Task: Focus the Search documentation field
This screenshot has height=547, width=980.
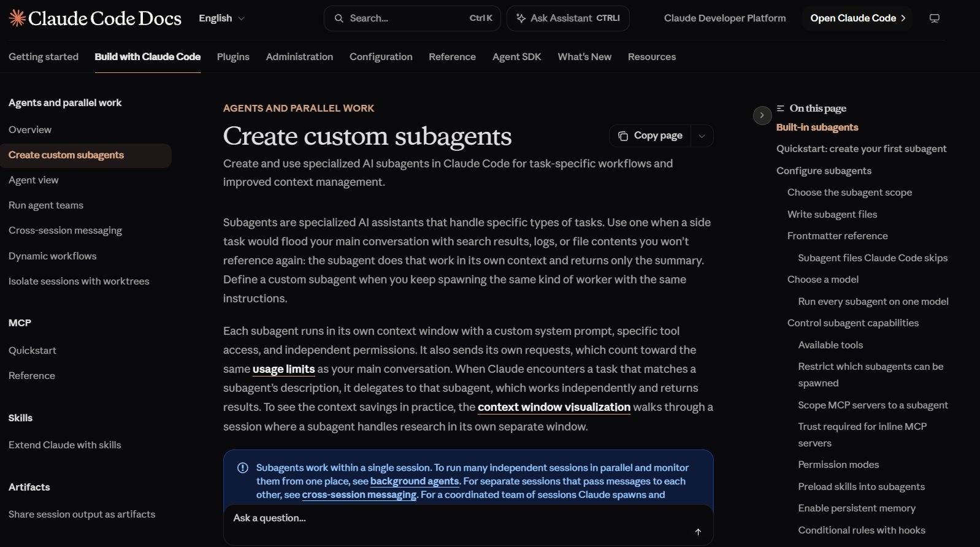Action: 412,18
